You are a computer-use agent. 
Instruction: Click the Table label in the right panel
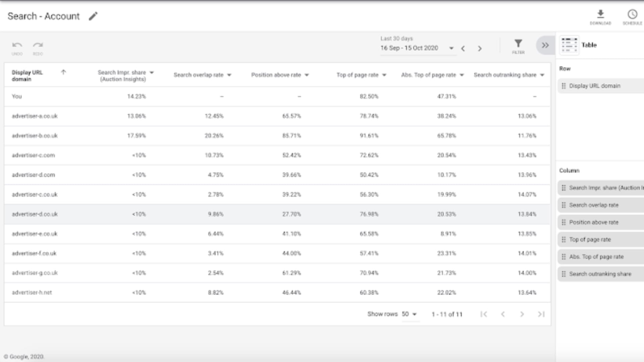[x=589, y=45]
